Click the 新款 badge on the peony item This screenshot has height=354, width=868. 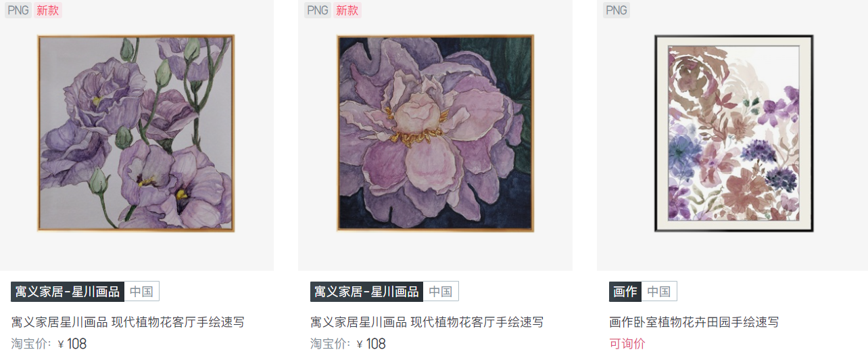coord(347,10)
